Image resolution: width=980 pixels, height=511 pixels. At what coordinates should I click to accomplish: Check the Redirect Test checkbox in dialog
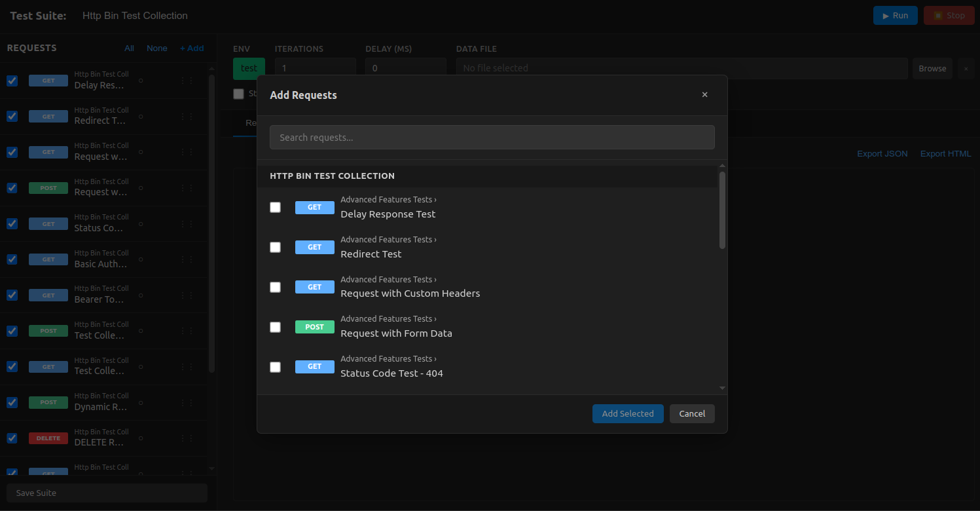[275, 247]
